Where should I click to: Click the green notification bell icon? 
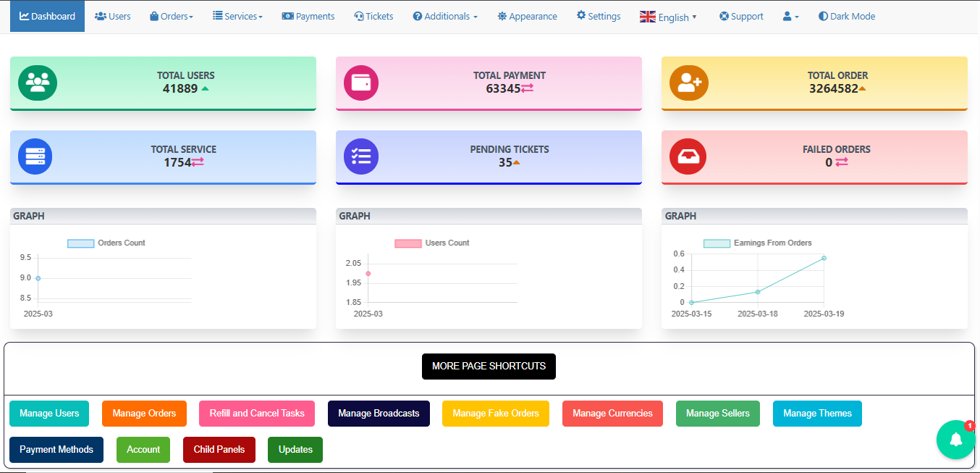coord(955,439)
